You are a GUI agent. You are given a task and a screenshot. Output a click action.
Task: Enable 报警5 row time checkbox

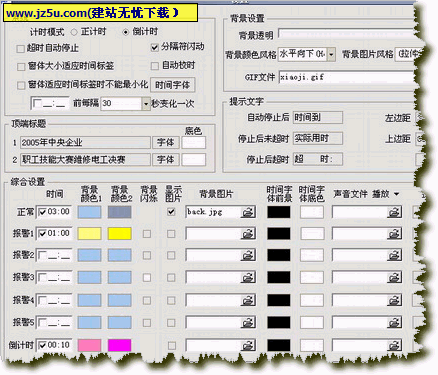coord(42,322)
